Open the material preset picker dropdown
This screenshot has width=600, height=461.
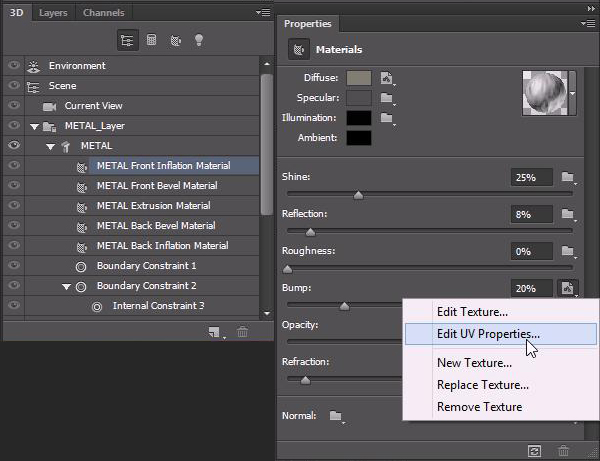pos(573,92)
